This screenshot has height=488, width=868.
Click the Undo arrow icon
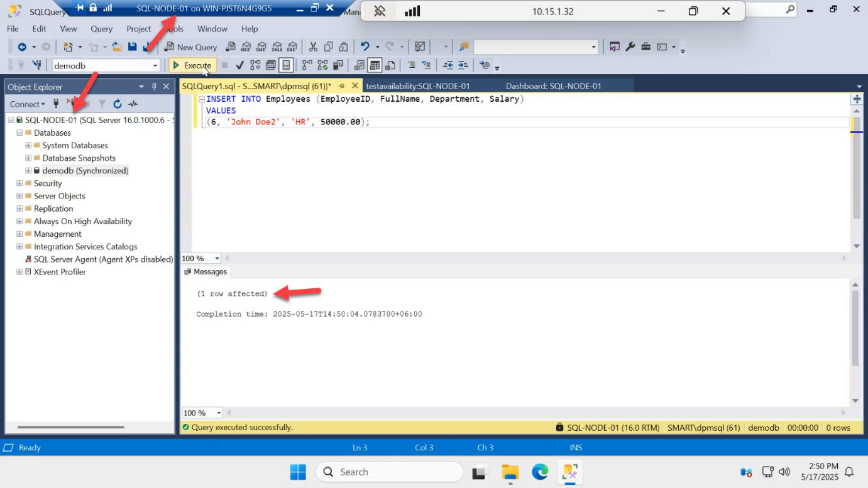[x=365, y=47]
